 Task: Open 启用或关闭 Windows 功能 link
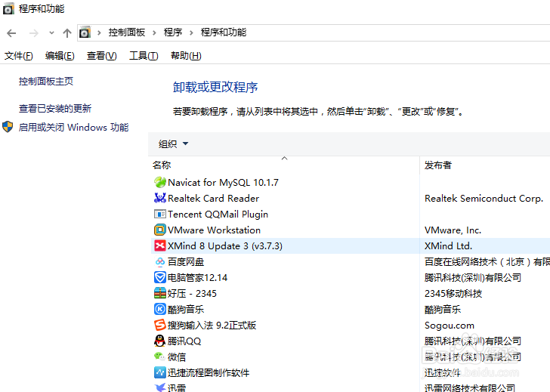(x=74, y=127)
